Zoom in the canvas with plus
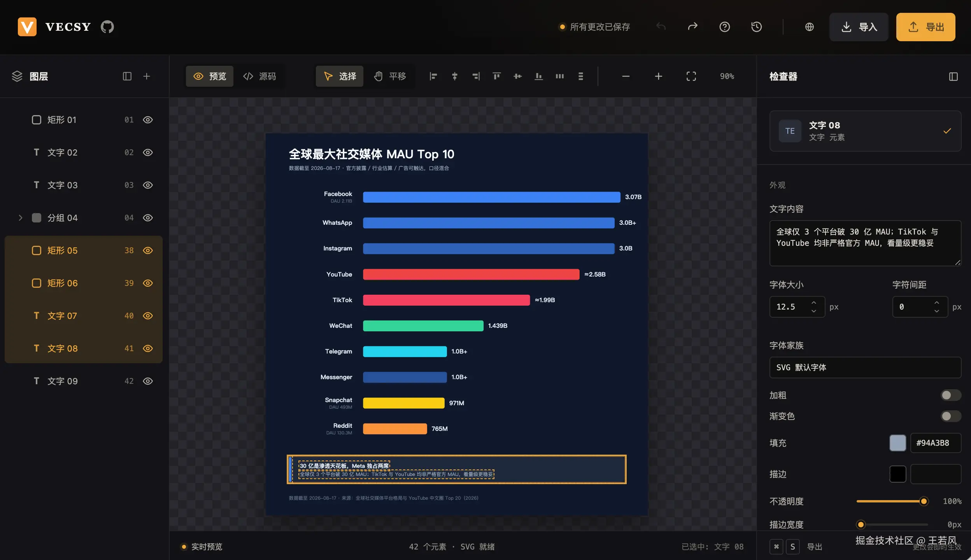The image size is (971, 560). [x=659, y=76]
